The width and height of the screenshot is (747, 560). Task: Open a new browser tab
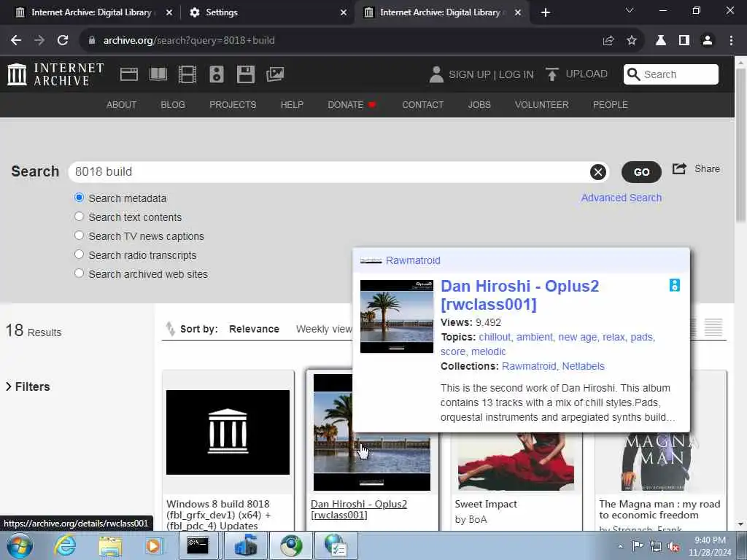[546, 12]
